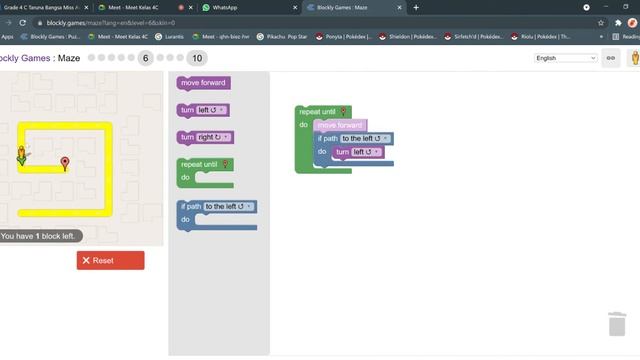Close the Grade 4 C tab
The width and height of the screenshot is (640, 360).
[x=86, y=7]
